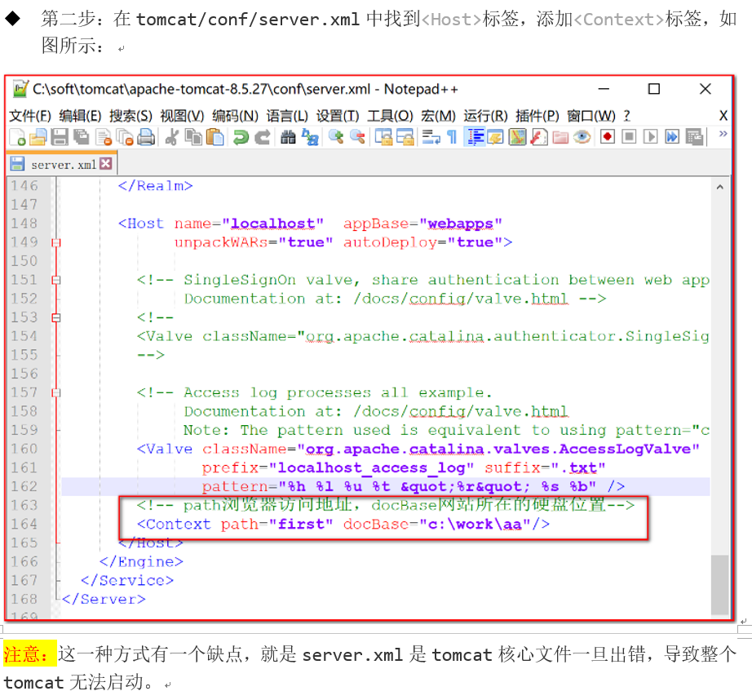
Task: Click the vertical scrollbar thumb
Action: pyautogui.click(x=720, y=584)
